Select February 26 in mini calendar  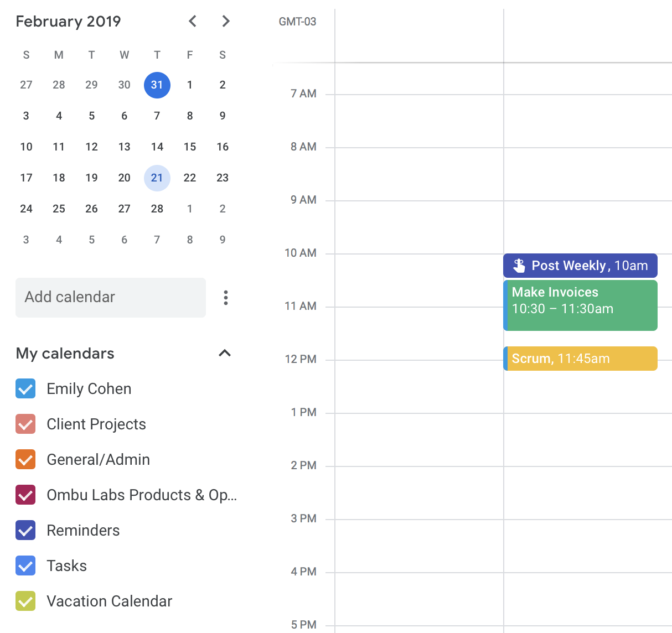click(x=91, y=209)
